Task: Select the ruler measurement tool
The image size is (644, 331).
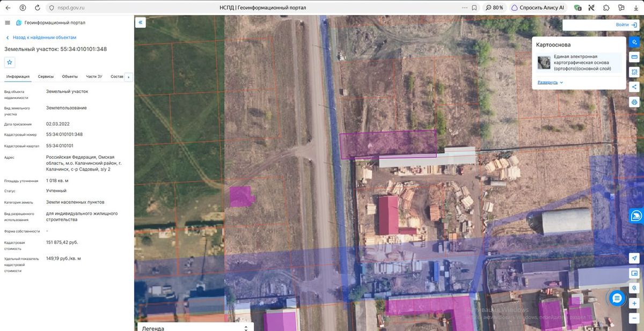Action: pyautogui.click(x=634, y=57)
